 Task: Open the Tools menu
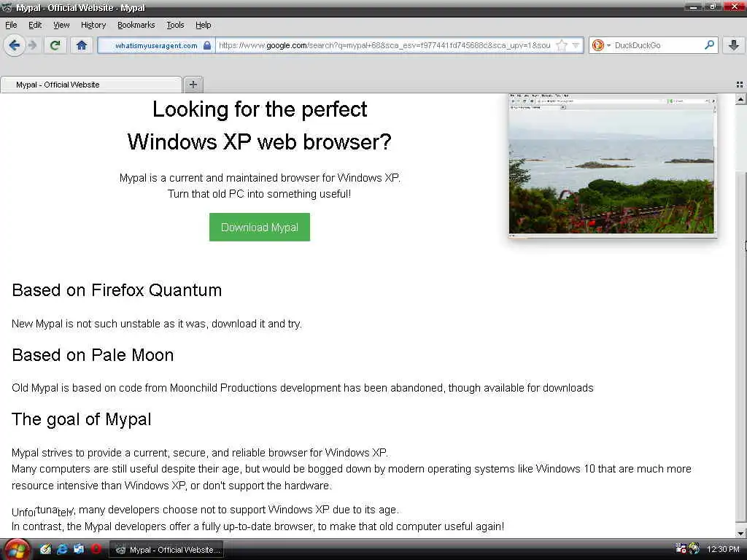coord(175,25)
